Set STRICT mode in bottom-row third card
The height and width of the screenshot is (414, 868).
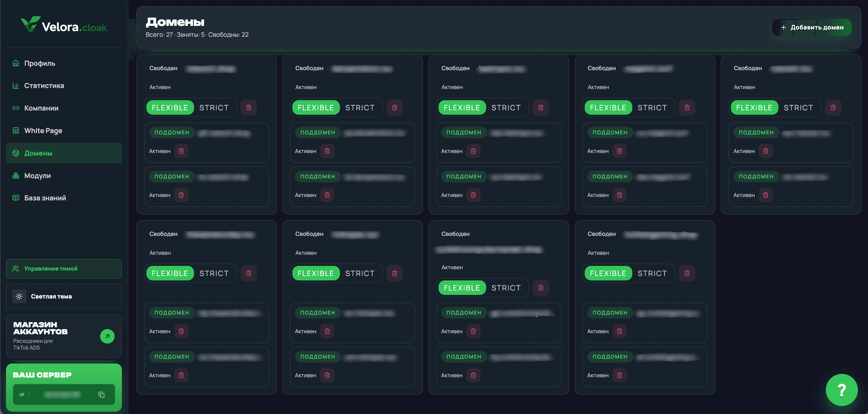(x=506, y=288)
